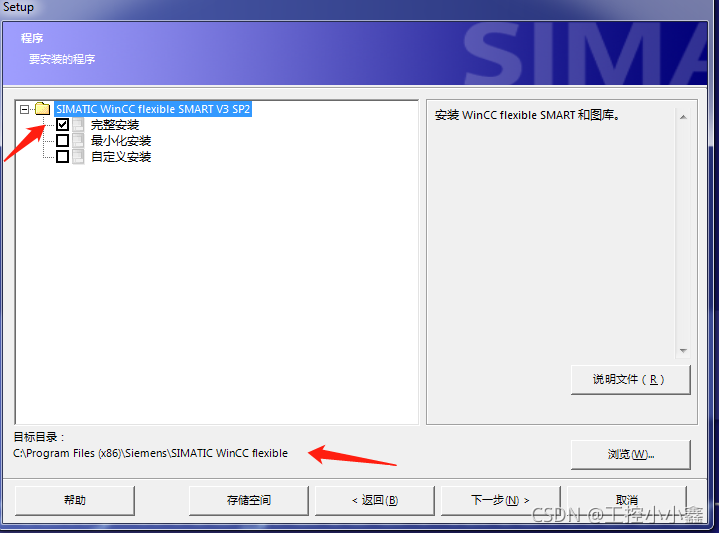
Task: Open 帮助 help button
Action: tap(75, 500)
